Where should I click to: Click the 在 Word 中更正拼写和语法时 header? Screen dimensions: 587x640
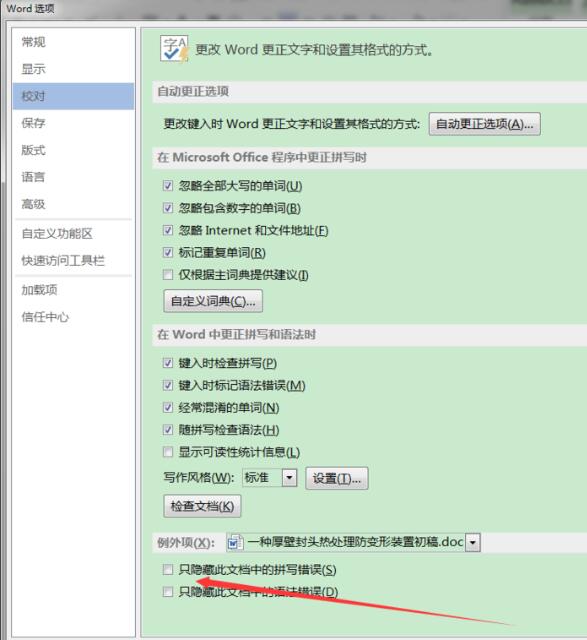236,335
